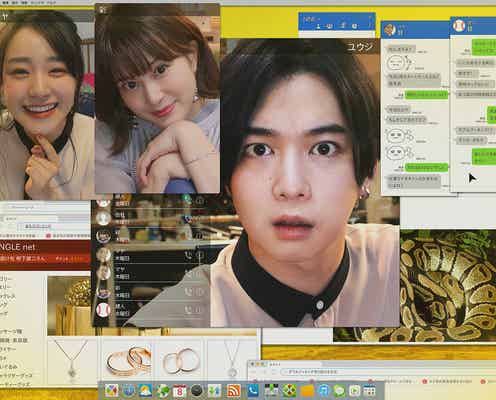Click the baseball avatar in the rightmost chat header

(459, 25)
